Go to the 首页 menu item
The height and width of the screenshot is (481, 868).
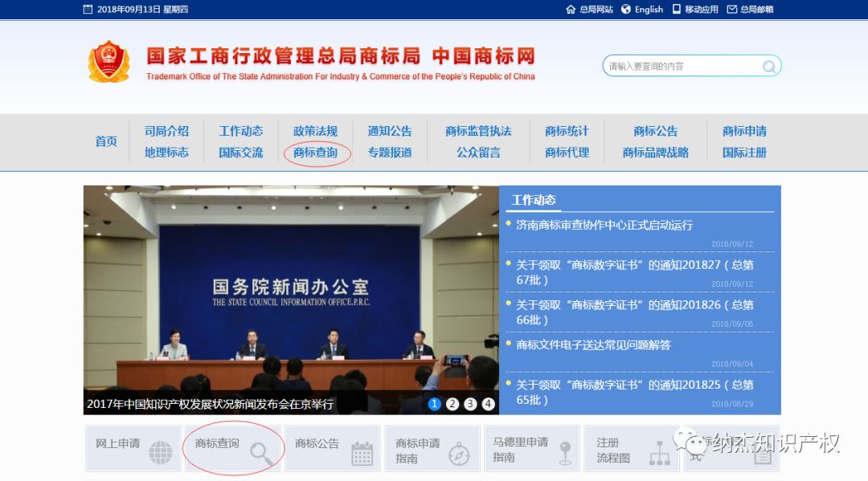(x=106, y=141)
